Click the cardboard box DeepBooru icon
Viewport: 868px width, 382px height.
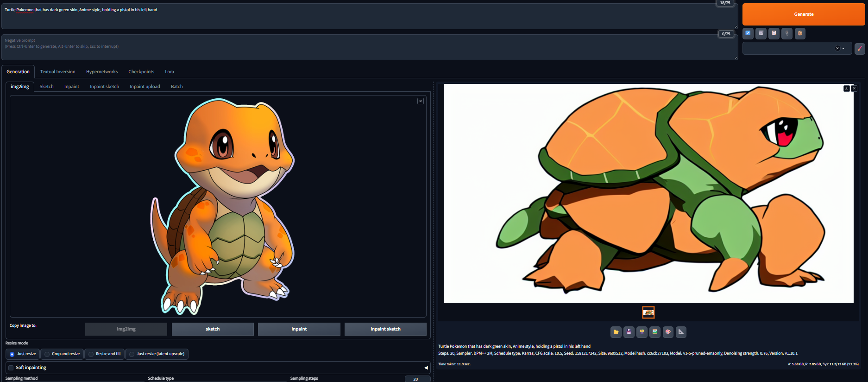tap(800, 33)
